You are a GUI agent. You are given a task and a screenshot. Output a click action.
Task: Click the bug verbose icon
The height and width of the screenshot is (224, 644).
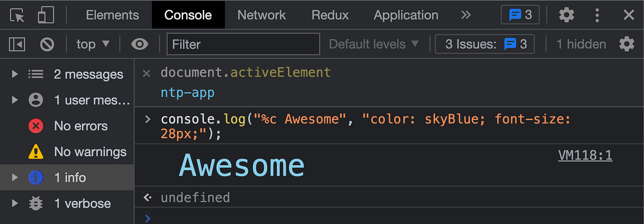[x=35, y=203]
